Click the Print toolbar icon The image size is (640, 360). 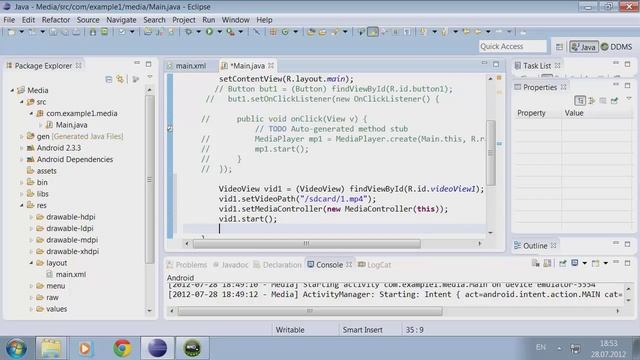tap(76, 31)
